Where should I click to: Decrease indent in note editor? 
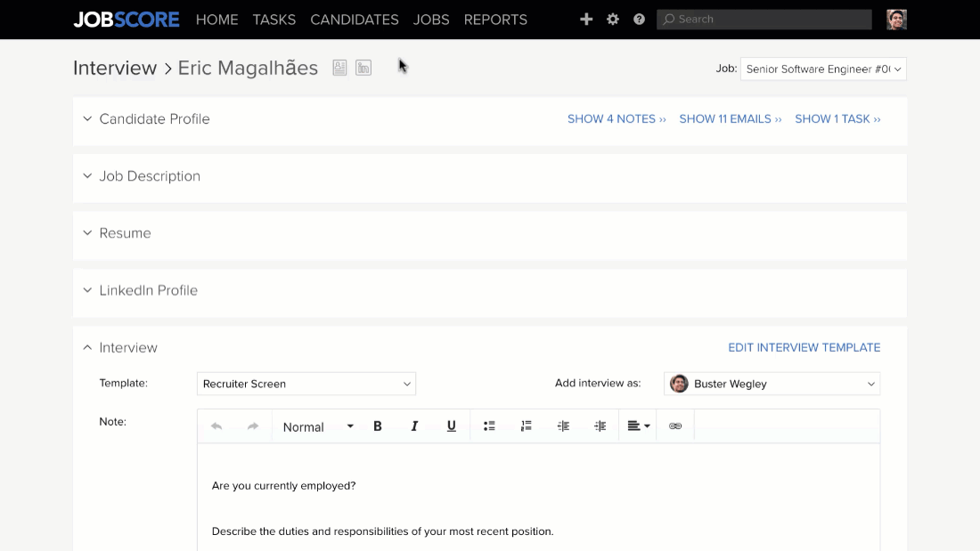pos(563,426)
